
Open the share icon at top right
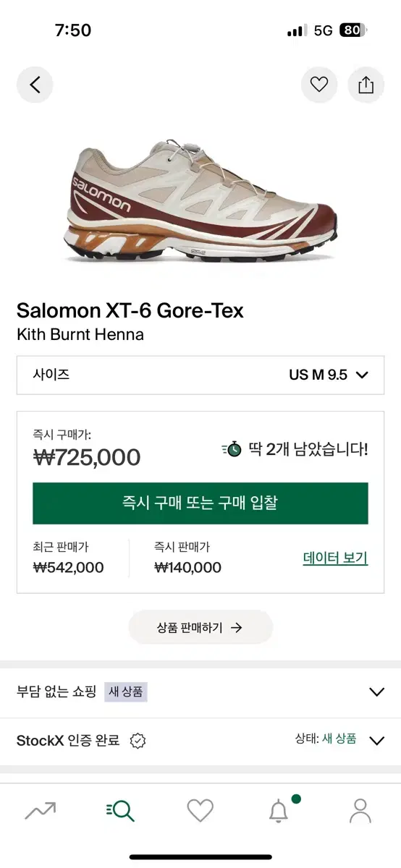point(366,85)
